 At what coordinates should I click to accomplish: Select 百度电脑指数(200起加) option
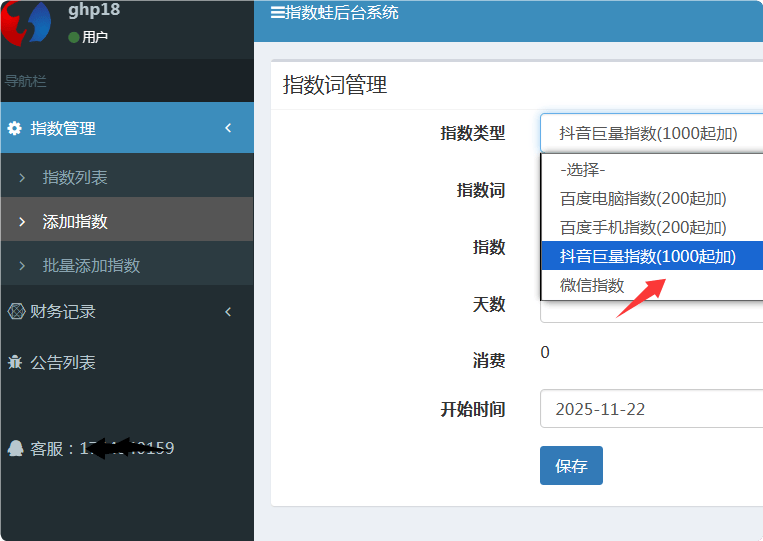(643, 198)
